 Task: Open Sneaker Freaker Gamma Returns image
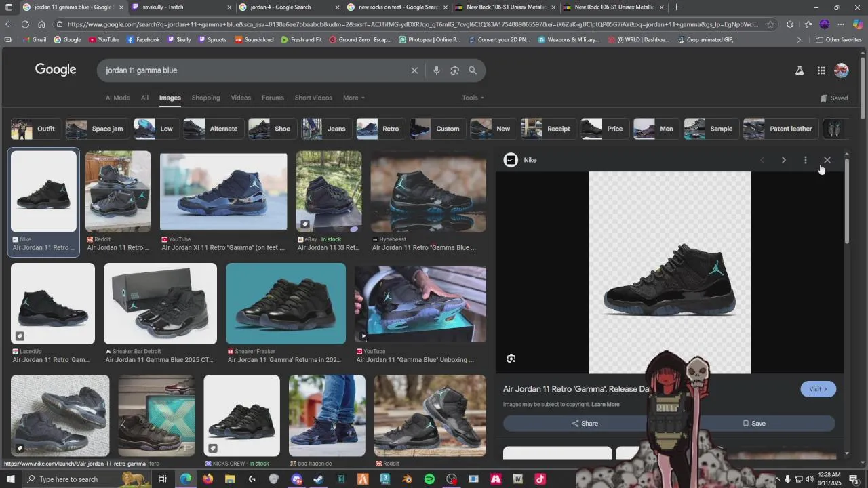pos(285,304)
